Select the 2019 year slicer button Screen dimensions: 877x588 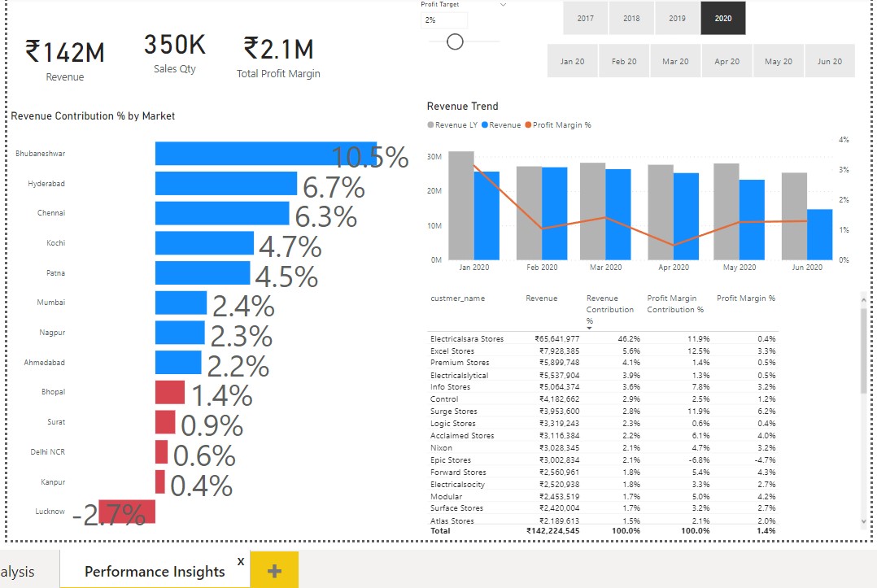tap(678, 19)
